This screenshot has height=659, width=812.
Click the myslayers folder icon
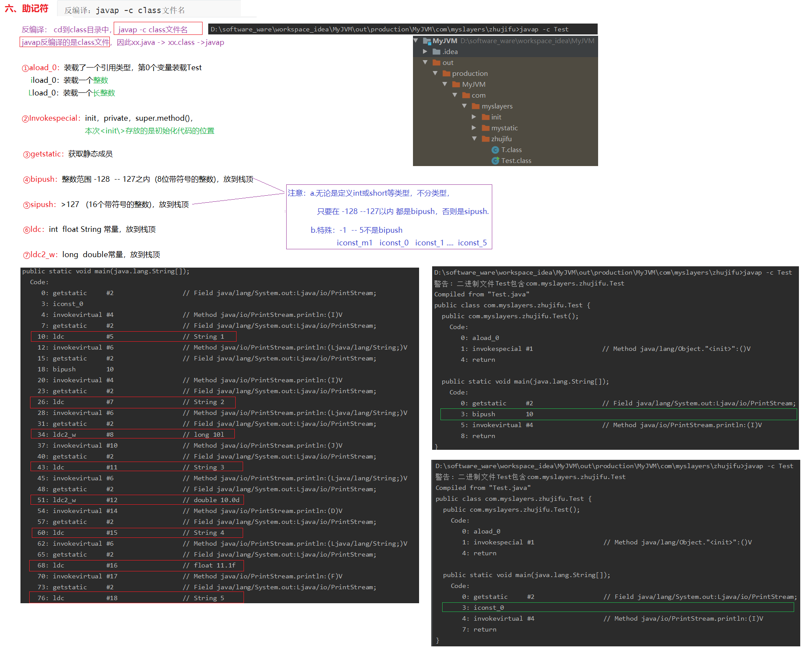(476, 106)
